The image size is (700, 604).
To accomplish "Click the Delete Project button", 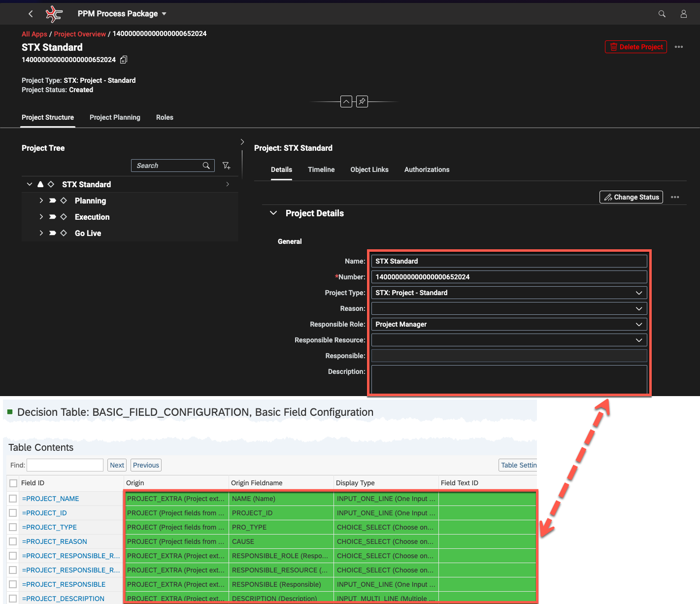I will pos(635,47).
